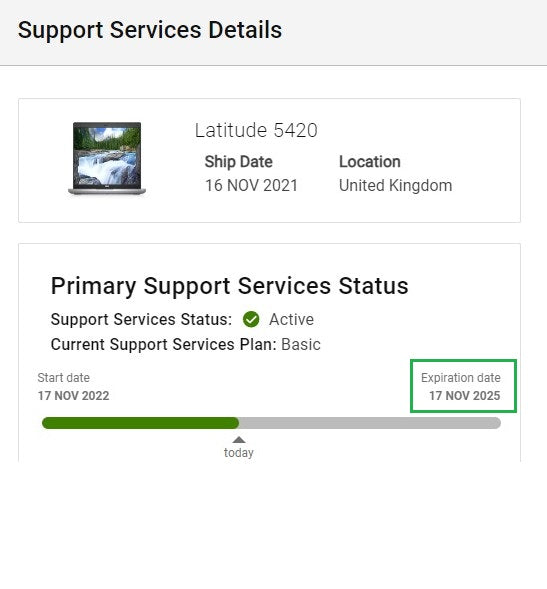Click the Current Support Services Plan label
Screen dimensions: 547x589
tap(164, 345)
